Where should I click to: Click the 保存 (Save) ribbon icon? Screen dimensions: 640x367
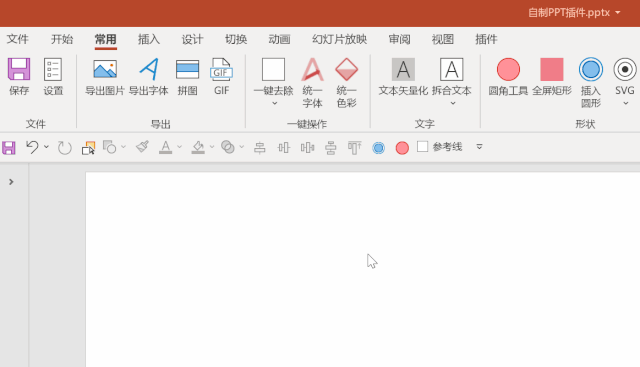pos(19,69)
